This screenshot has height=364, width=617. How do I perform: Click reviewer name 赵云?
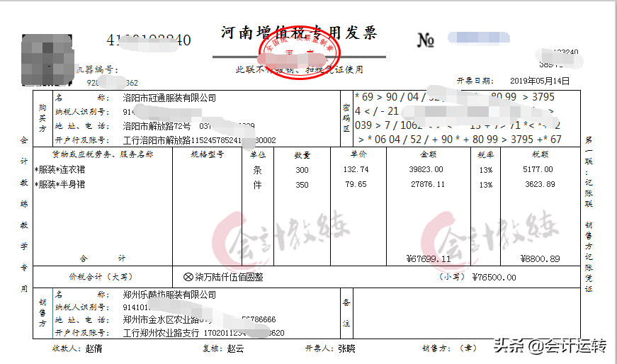pyautogui.click(x=235, y=348)
